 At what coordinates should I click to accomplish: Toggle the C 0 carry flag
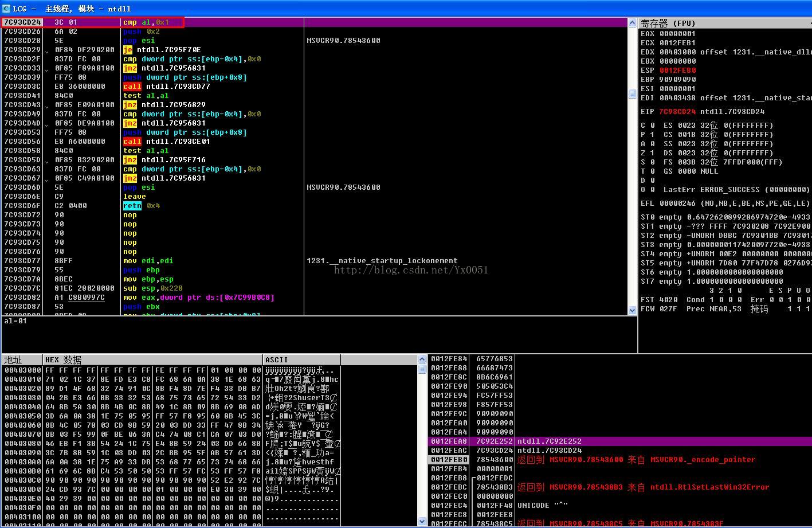[x=648, y=126]
